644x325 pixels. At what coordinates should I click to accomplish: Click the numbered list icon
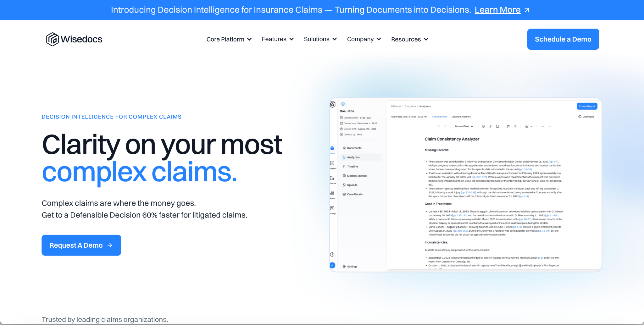[508, 126]
